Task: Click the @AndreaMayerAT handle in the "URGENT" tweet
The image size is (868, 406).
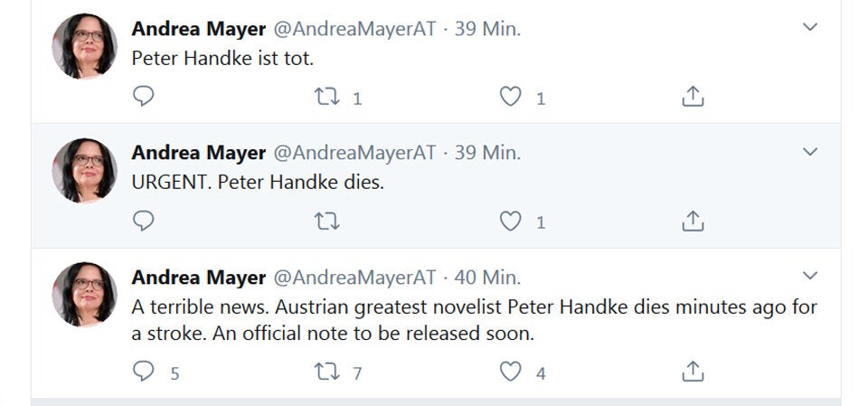Action: point(354,153)
